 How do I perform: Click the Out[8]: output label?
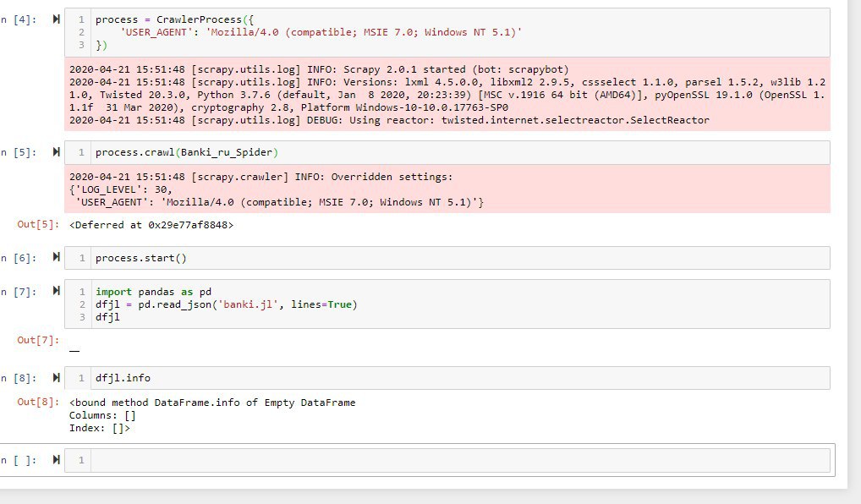pyautogui.click(x=38, y=402)
